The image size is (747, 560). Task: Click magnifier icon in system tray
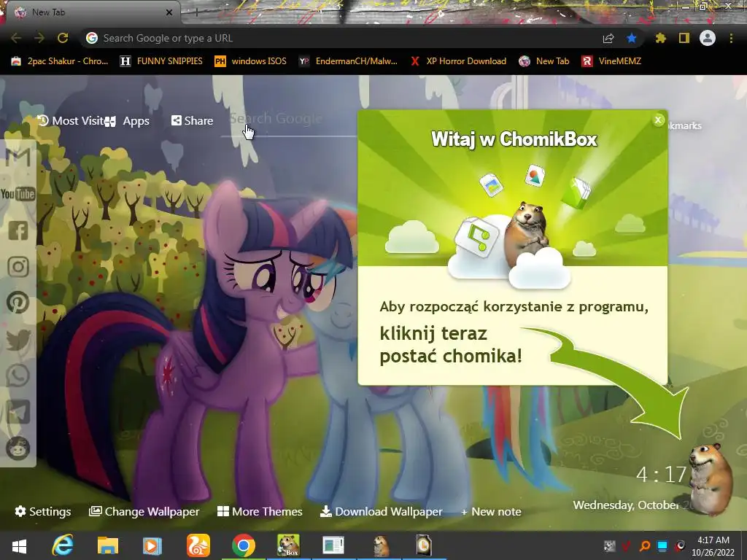(x=645, y=545)
